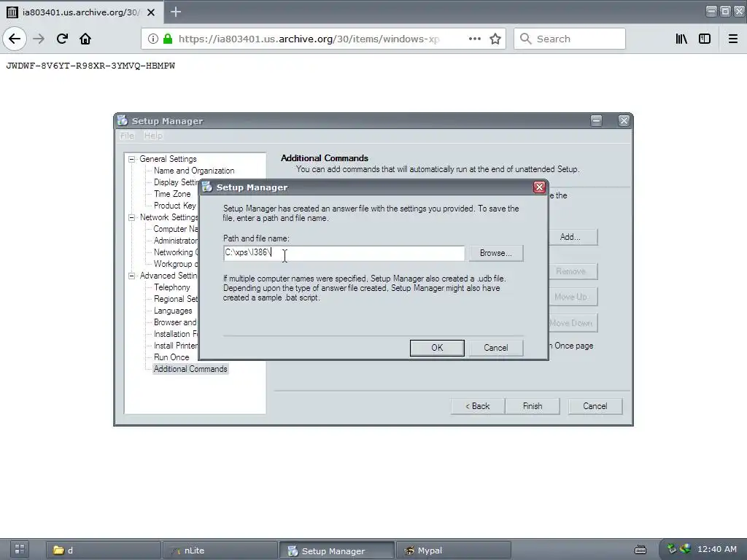Open page actions three-dot menu

pyautogui.click(x=474, y=39)
